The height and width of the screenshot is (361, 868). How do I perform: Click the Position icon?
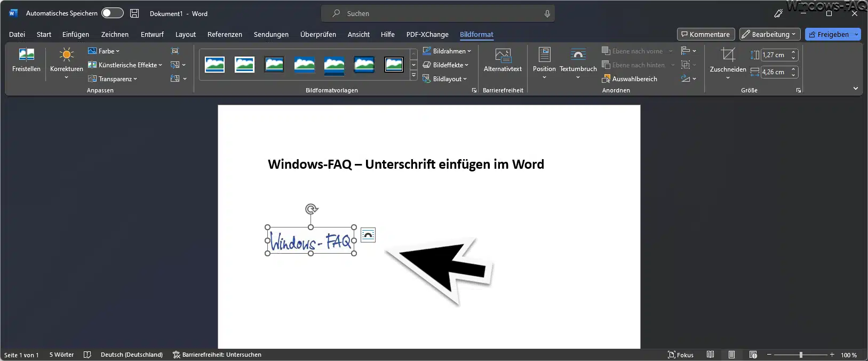pos(544,54)
